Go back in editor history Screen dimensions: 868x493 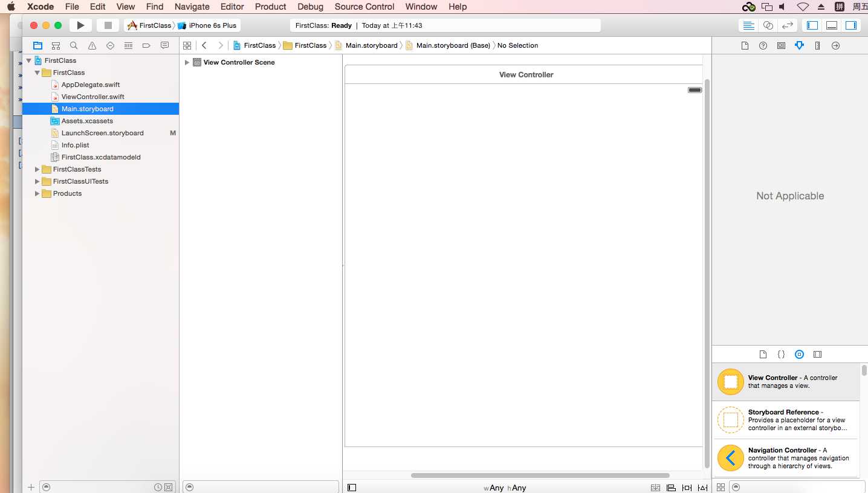(x=204, y=45)
